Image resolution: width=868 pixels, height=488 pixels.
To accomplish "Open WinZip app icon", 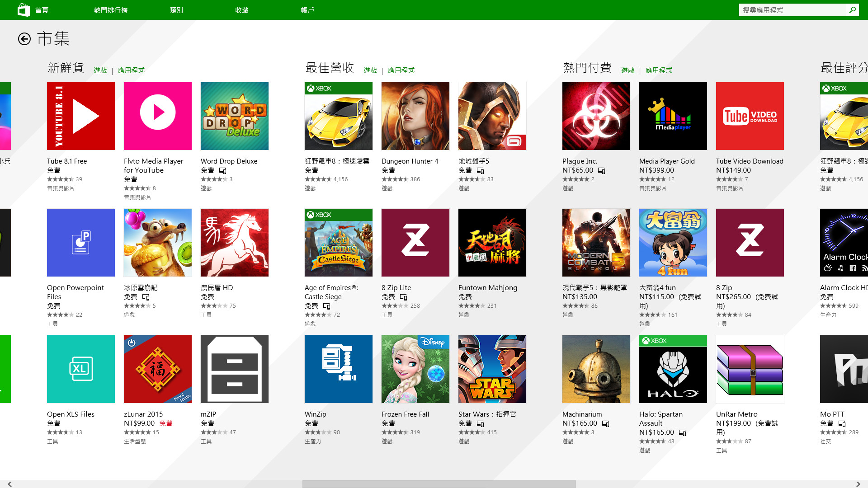I will pos(339,369).
